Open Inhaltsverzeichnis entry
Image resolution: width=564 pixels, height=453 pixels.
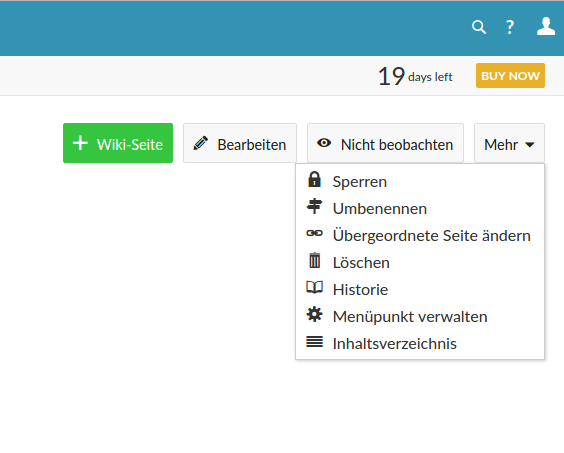coord(420,343)
